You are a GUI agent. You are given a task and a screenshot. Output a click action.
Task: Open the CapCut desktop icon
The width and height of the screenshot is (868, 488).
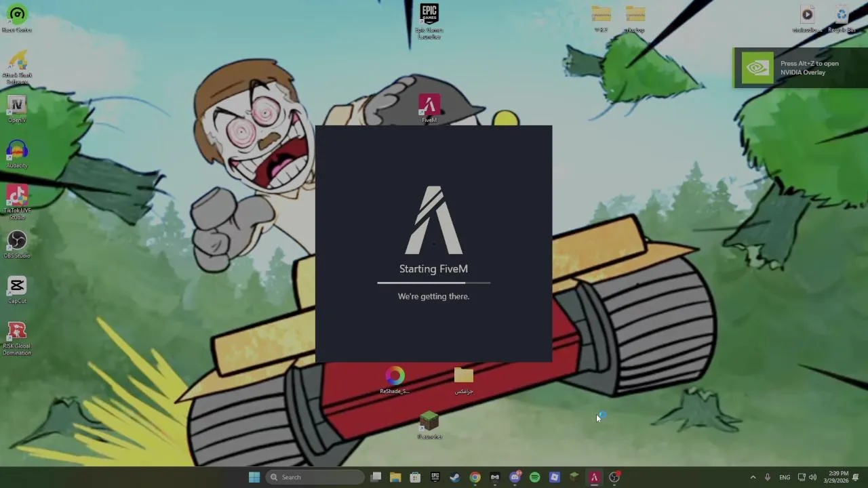point(17,290)
